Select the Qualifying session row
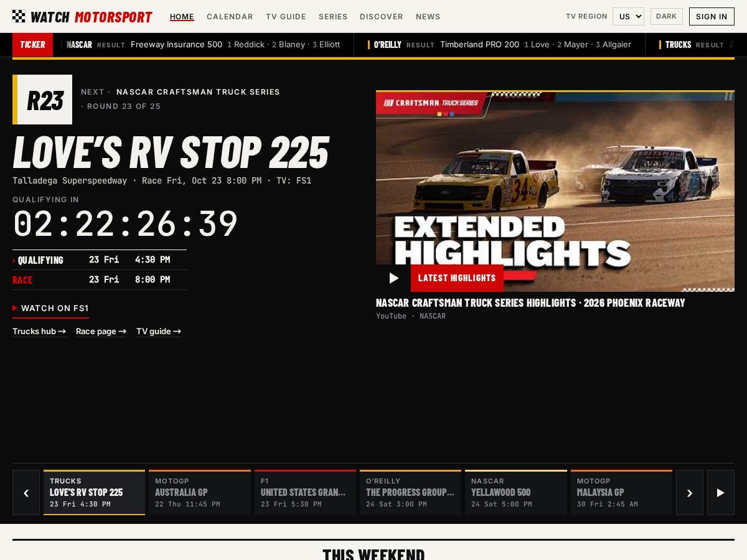Image resolution: width=747 pixels, height=560 pixels. 100,259
